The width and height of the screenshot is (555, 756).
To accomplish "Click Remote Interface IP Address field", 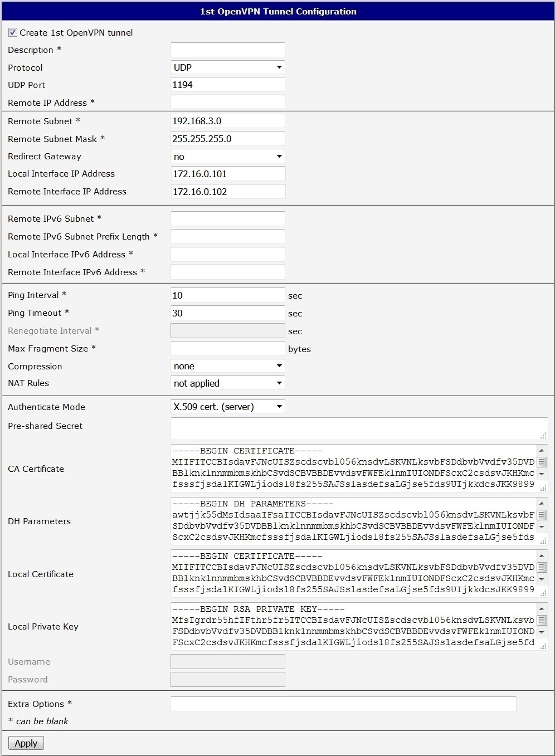I will (227, 192).
